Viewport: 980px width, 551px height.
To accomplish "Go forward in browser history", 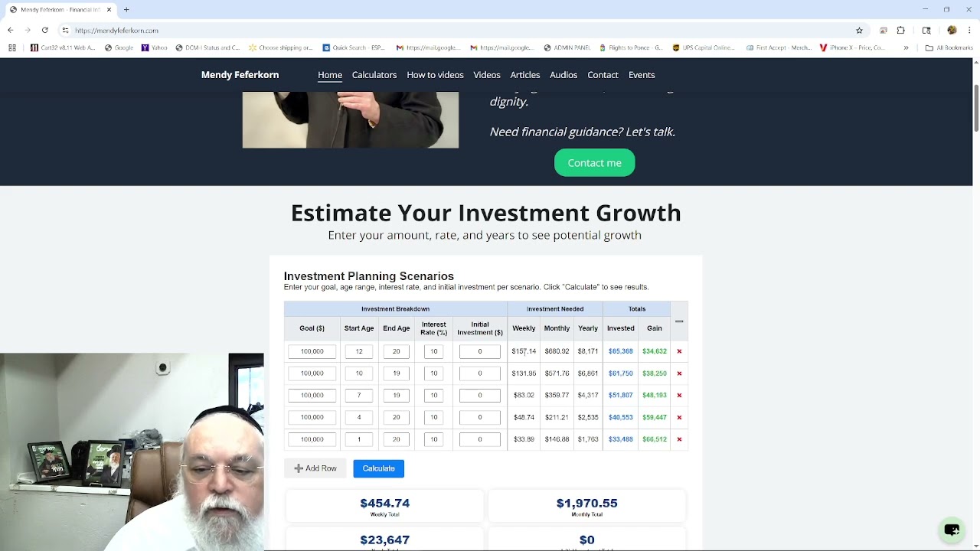I will (x=28, y=30).
